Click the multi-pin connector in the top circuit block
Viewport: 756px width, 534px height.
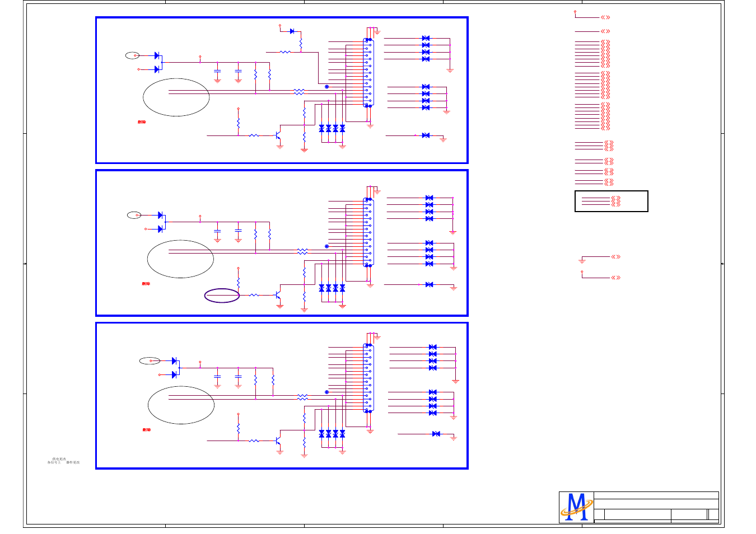[368, 73]
